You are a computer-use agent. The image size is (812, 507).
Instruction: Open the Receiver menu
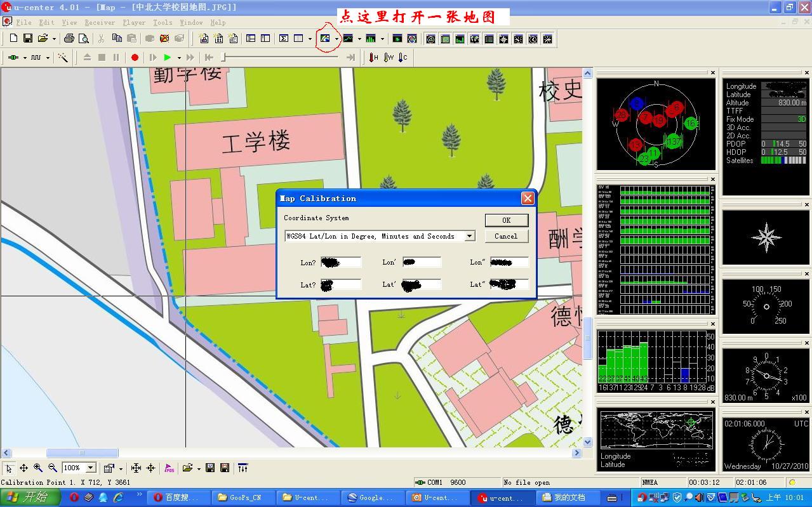click(100, 22)
